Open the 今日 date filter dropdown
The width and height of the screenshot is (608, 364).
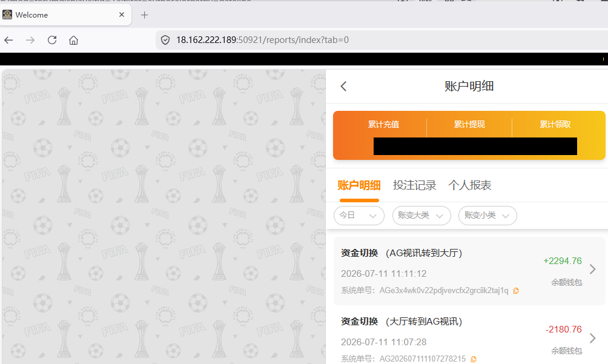coord(359,216)
